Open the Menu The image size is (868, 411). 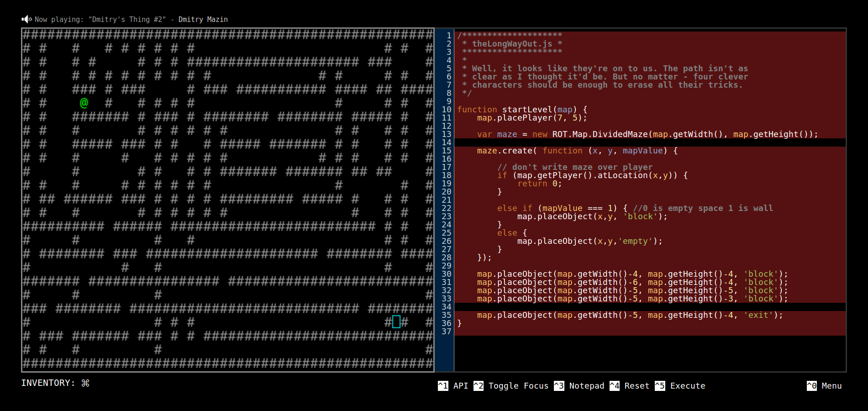coord(831,386)
